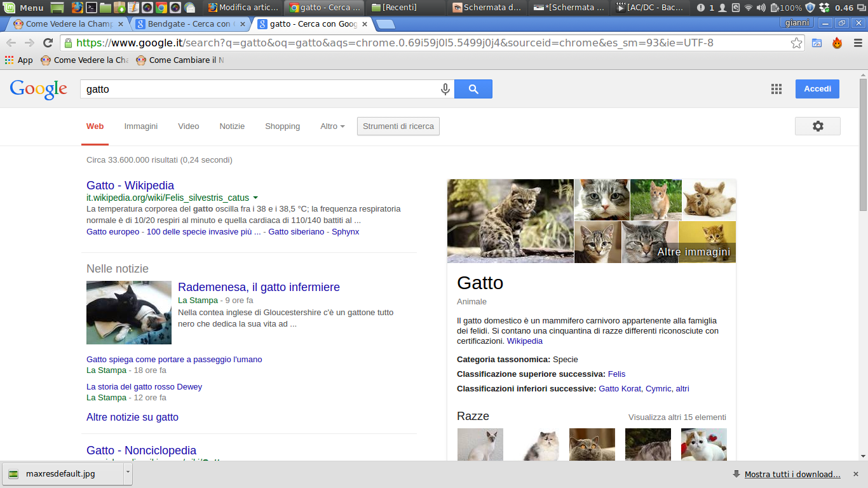Bookmark this page with the star icon
The height and width of the screenshot is (488, 868).
796,43
